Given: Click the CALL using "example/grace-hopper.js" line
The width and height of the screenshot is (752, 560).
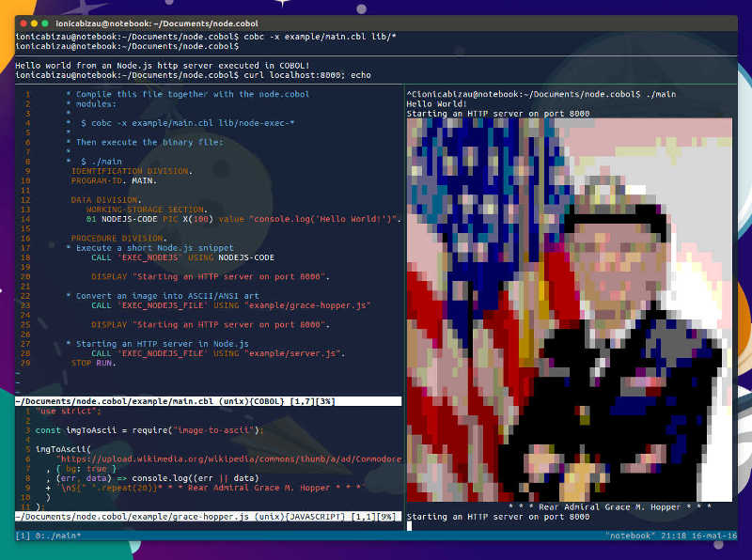Looking at the screenshot, I should [x=230, y=305].
